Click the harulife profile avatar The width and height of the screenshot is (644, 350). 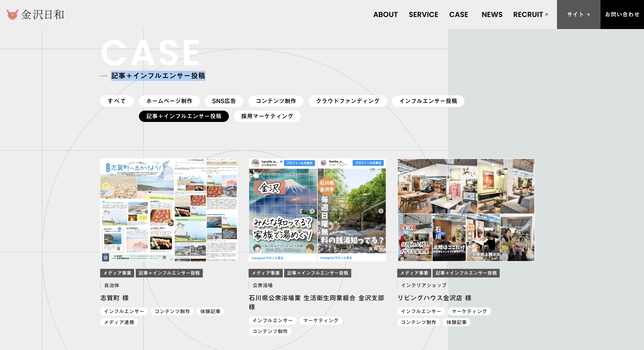click(x=255, y=163)
